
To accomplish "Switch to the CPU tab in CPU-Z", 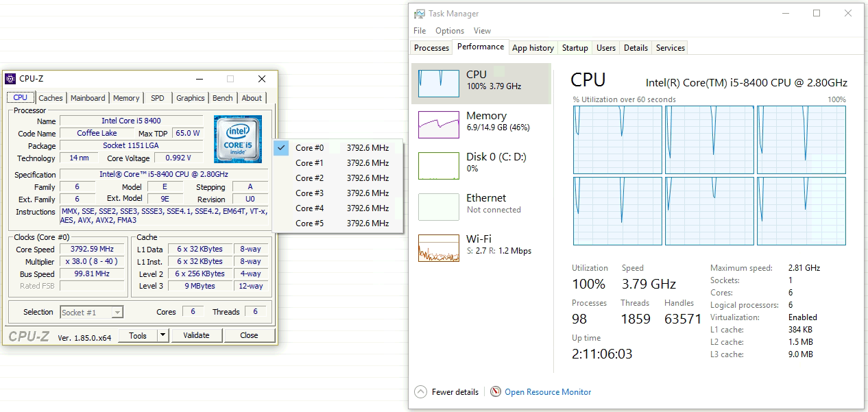I will [x=21, y=98].
